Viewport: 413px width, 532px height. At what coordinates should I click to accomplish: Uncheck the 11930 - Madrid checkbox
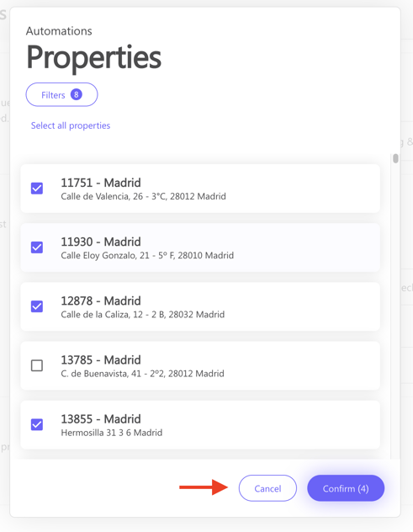pyautogui.click(x=37, y=247)
